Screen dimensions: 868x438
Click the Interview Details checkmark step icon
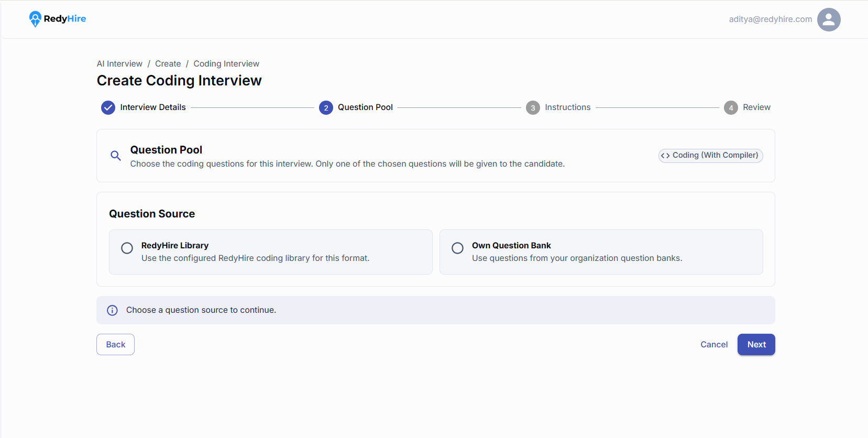pyautogui.click(x=108, y=107)
